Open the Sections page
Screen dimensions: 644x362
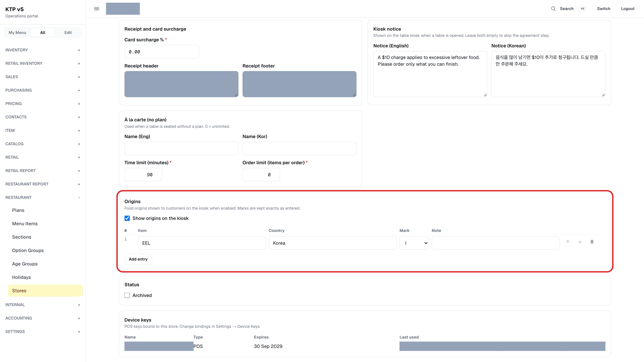(45, 237)
